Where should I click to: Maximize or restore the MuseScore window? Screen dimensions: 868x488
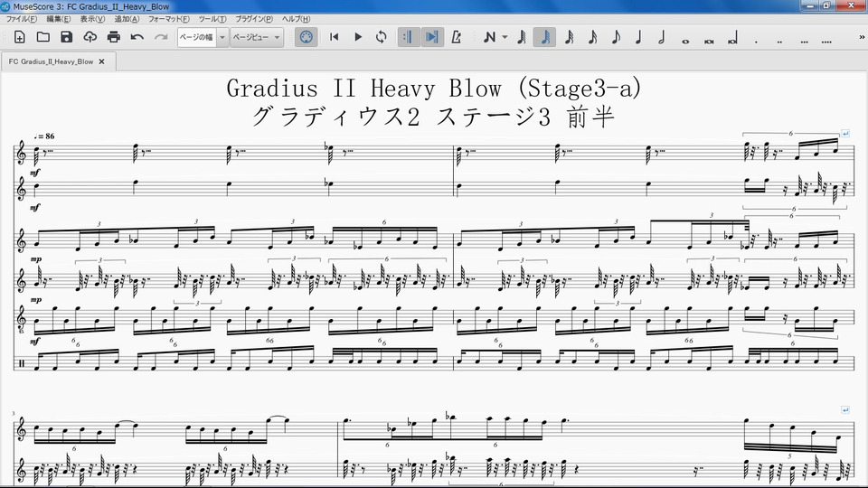[826, 5]
